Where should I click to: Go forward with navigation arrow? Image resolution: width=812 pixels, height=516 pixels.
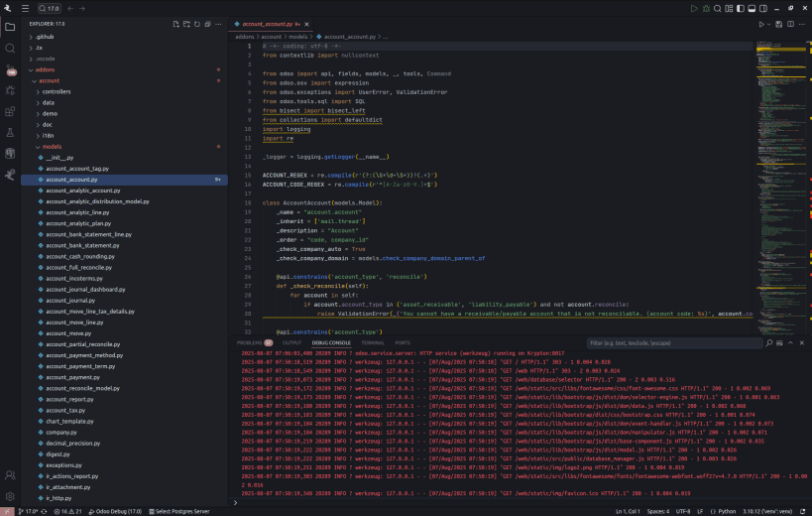click(82, 8)
